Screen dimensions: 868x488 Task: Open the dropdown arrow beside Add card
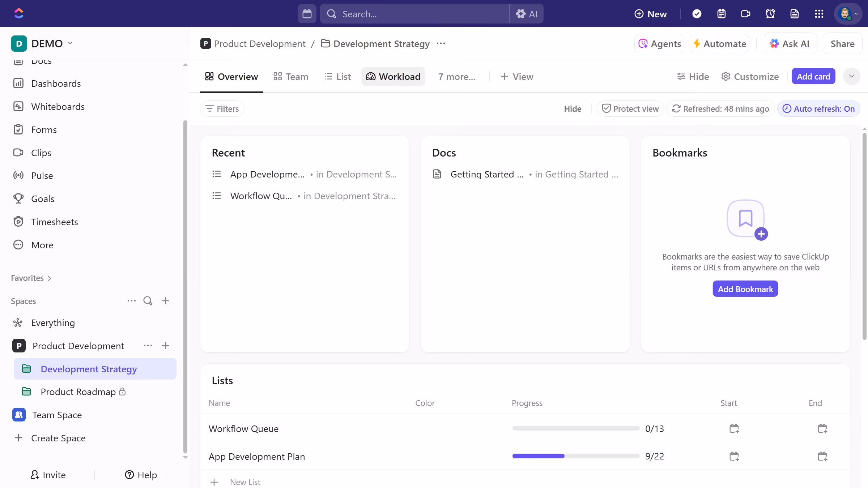pyautogui.click(x=851, y=76)
